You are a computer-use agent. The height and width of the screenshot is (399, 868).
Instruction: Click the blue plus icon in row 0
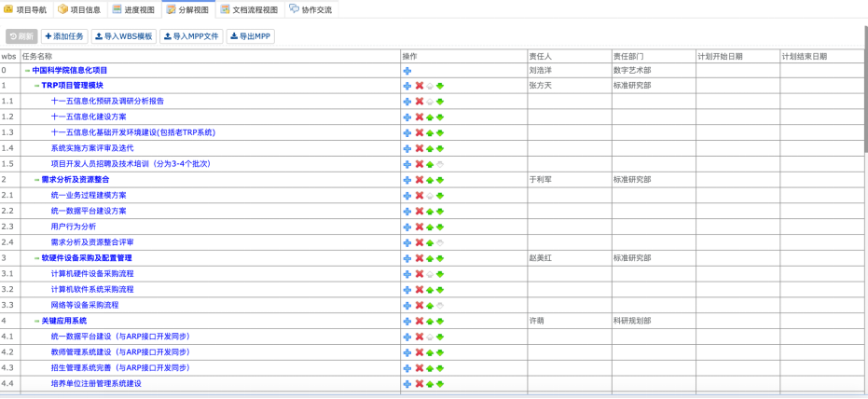(x=407, y=70)
